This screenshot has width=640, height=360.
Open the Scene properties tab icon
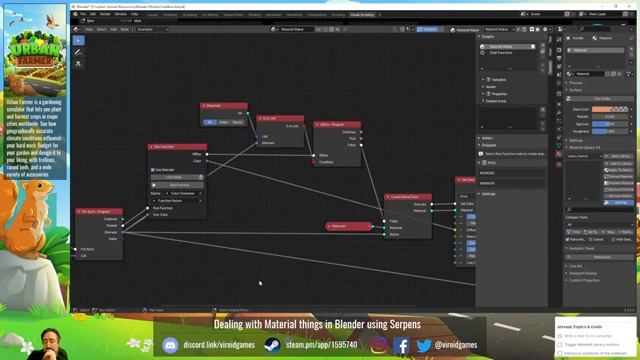559,75
